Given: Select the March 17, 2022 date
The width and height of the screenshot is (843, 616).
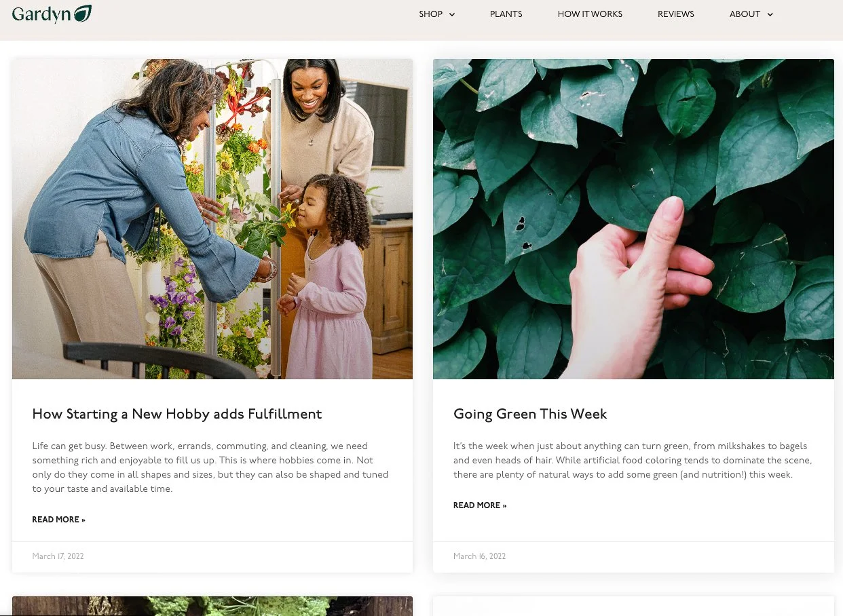Looking at the screenshot, I should coord(58,556).
